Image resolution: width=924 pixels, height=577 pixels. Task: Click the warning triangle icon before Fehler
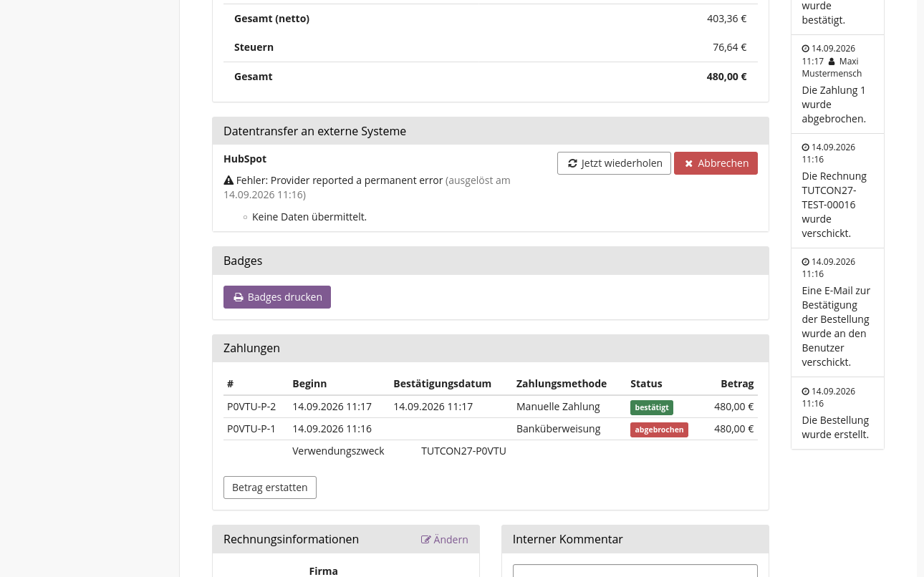228,180
